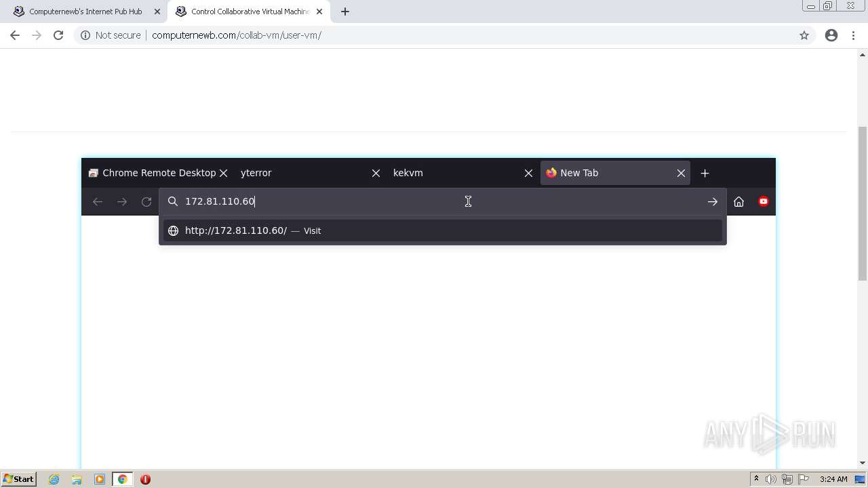Close the Chrome Remote Desktop tab
The image size is (868, 488).
pyautogui.click(x=223, y=173)
